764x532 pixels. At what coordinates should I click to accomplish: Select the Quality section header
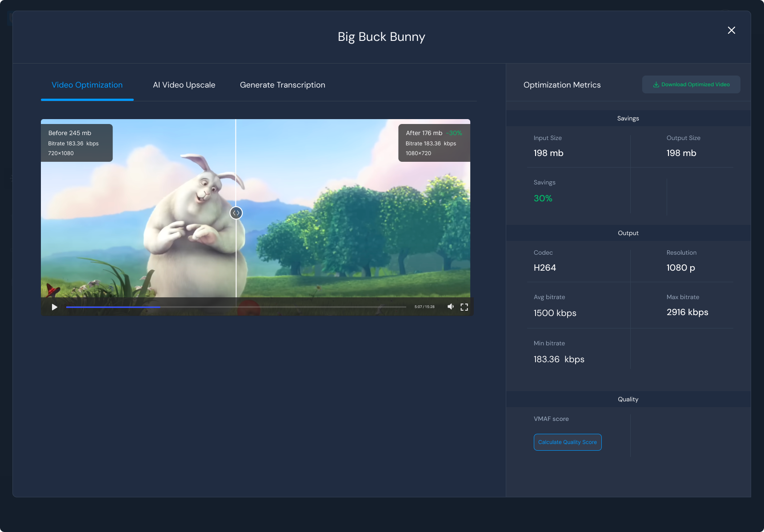[x=628, y=399]
